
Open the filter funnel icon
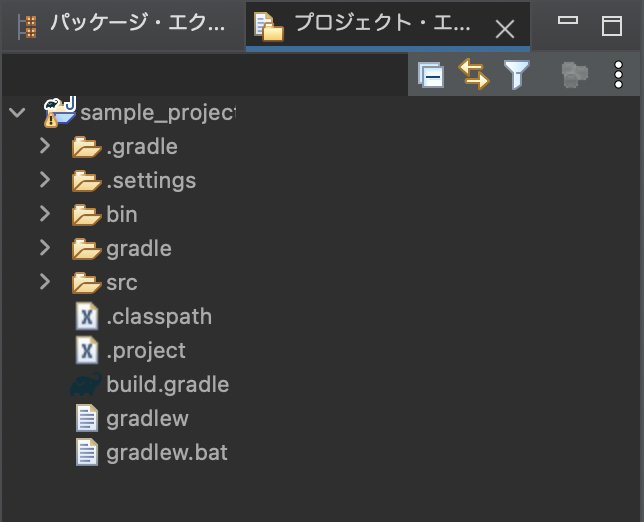tap(516, 74)
